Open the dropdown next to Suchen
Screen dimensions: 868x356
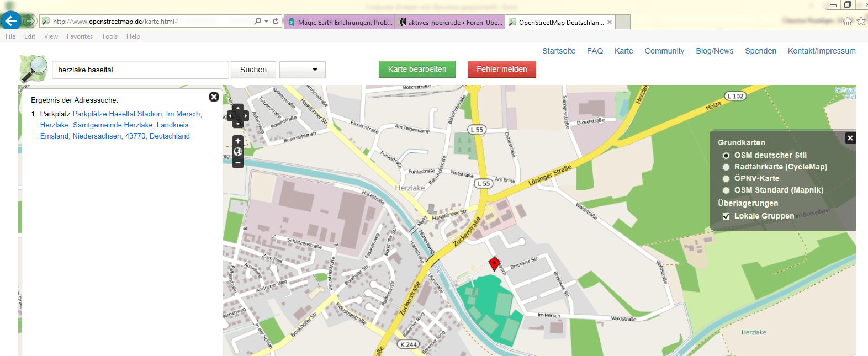click(303, 70)
